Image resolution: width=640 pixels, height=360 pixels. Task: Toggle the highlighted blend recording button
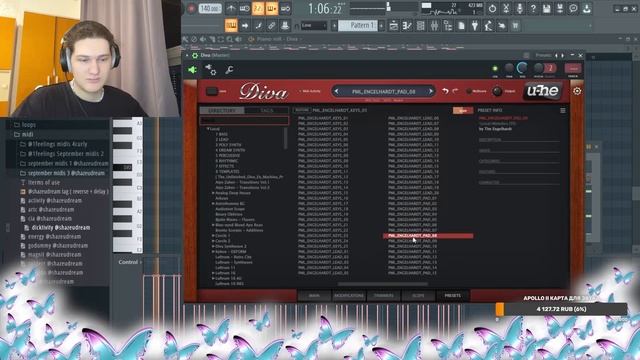tap(272, 8)
